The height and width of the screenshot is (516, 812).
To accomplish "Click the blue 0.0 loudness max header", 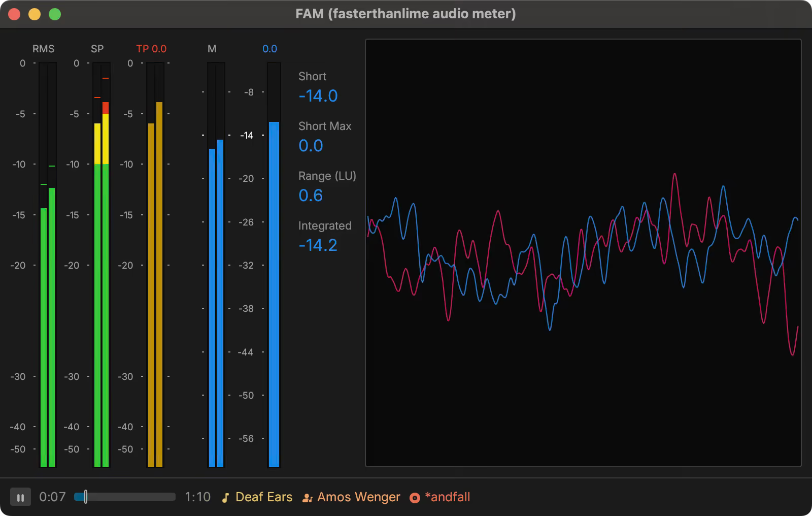I will 269,49.
